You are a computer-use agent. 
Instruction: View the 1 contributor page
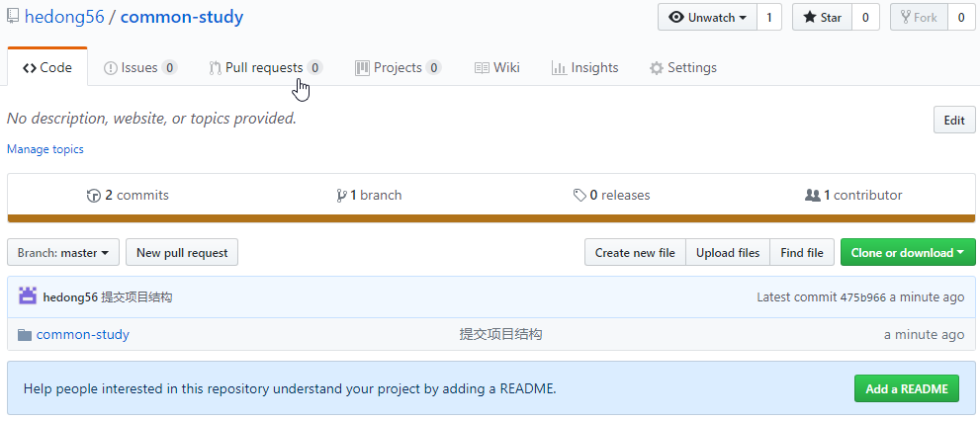click(x=853, y=195)
